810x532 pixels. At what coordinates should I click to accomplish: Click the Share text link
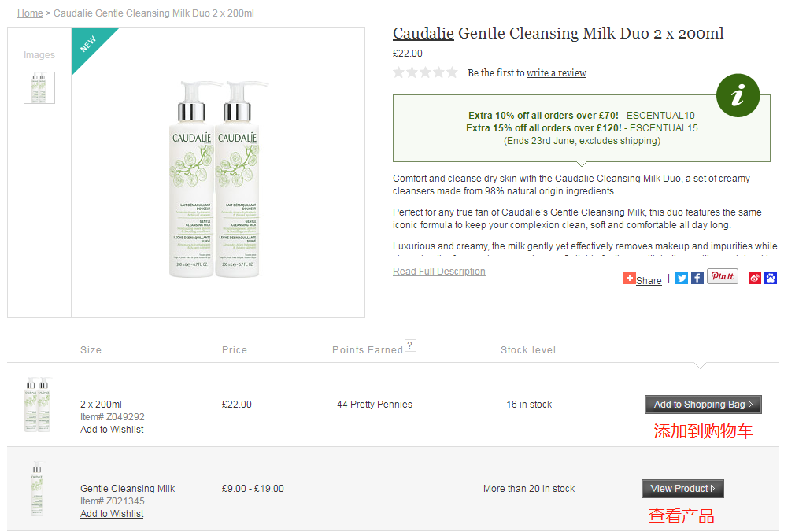pos(649,280)
